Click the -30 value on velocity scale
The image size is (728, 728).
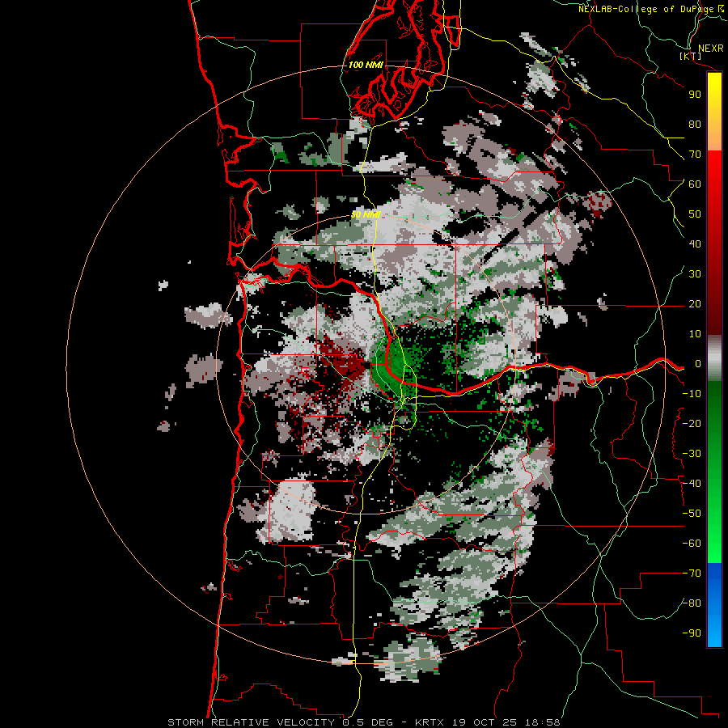pos(692,454)
